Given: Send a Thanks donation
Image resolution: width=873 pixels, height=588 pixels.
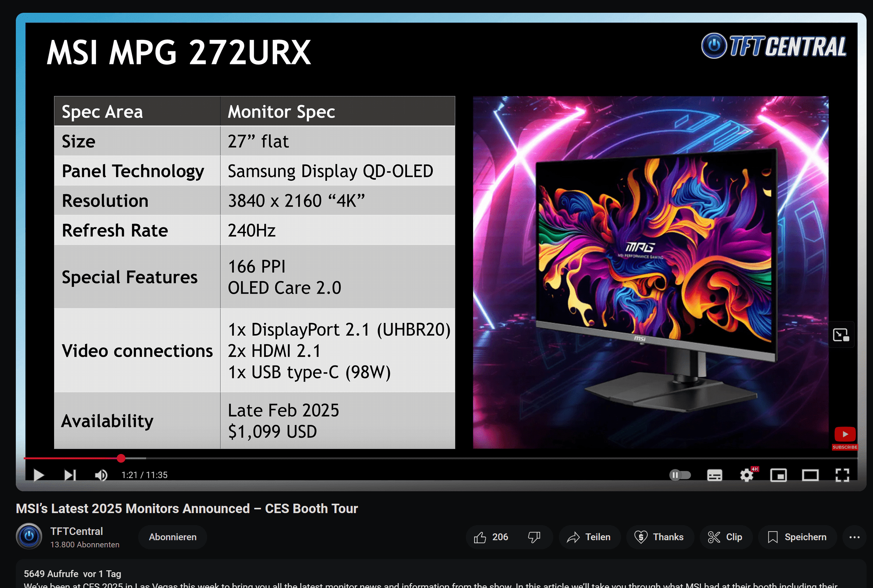Looking at the screenshot, I should coord(659,537).
